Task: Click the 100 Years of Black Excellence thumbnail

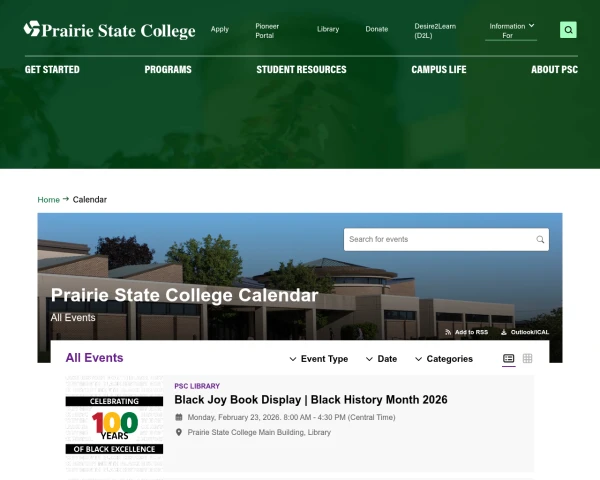Action: pyautogui.click(x=114, y=424)
